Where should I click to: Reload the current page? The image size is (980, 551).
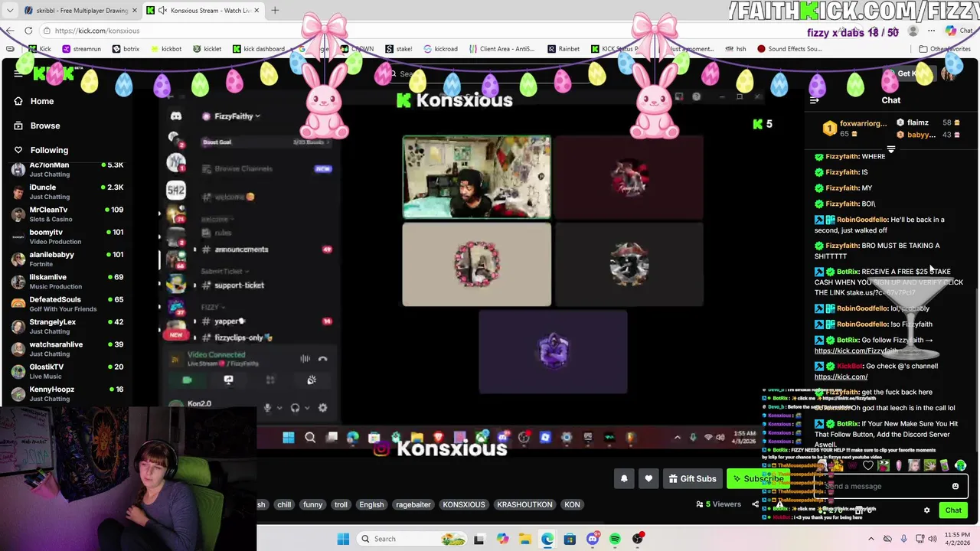pyautogui.click(x=28, y=31)
